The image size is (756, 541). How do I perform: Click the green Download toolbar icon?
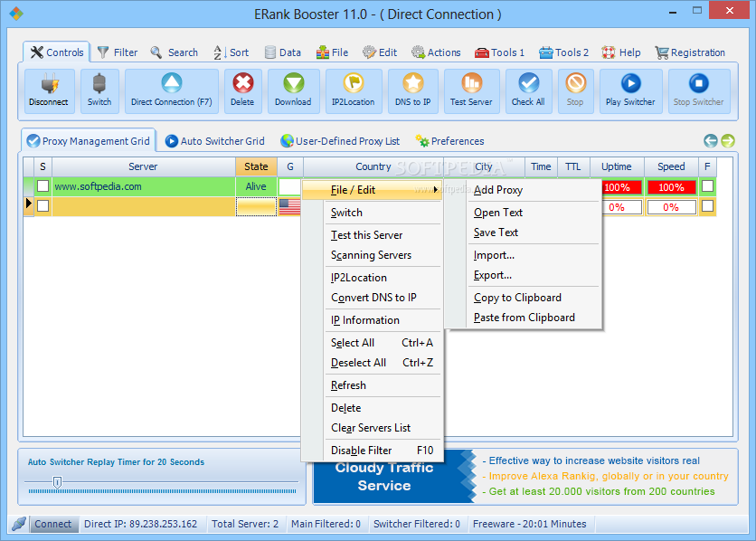(x=293, y=83)
